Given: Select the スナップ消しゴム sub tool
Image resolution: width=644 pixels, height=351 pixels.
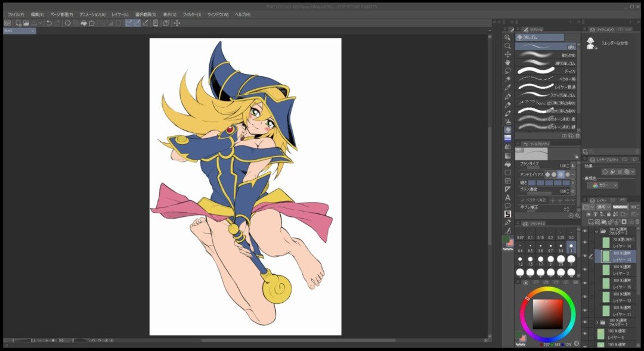Looking at the screenshot, I should pyautogui.click(x=546, y=95).
